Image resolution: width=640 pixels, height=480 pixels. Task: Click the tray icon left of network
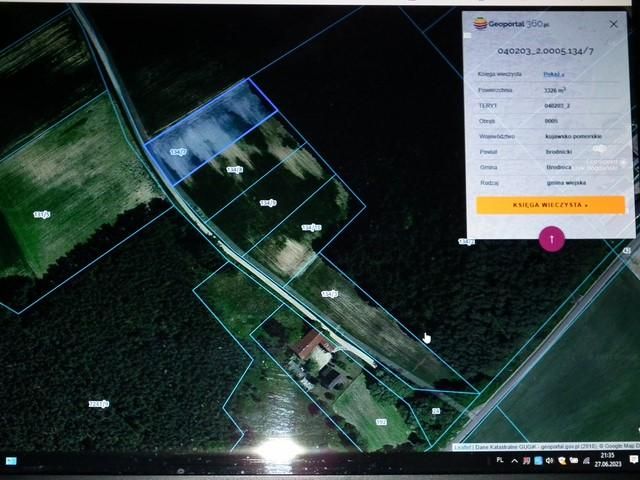(574, 461)
